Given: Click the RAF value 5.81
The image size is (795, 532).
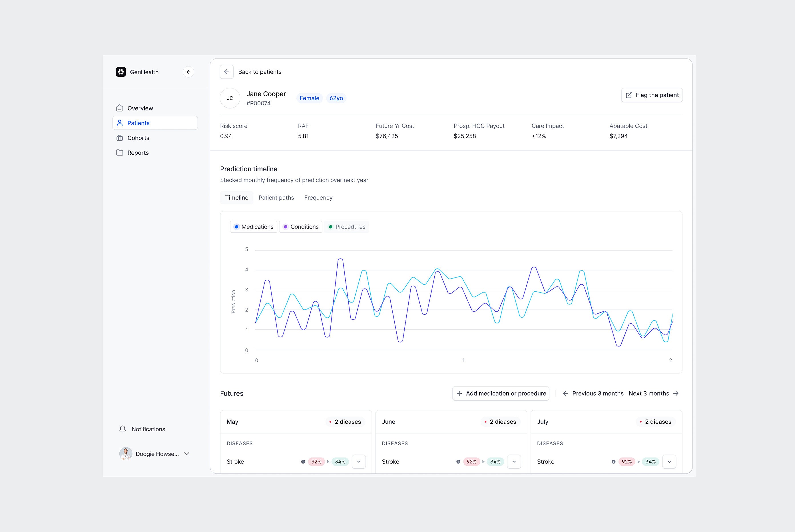Looking at the screenshot, I should [x=304, y=136].
